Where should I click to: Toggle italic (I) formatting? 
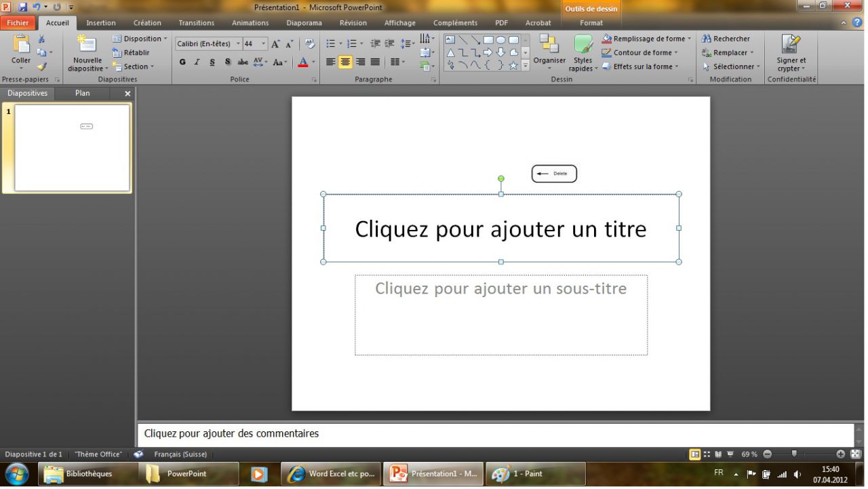(197, 62)
